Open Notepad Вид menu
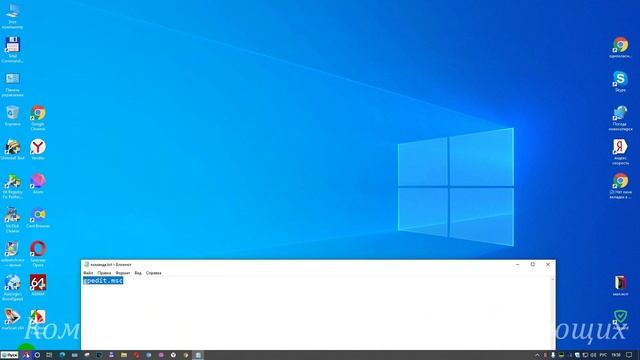 click(138, 273)
